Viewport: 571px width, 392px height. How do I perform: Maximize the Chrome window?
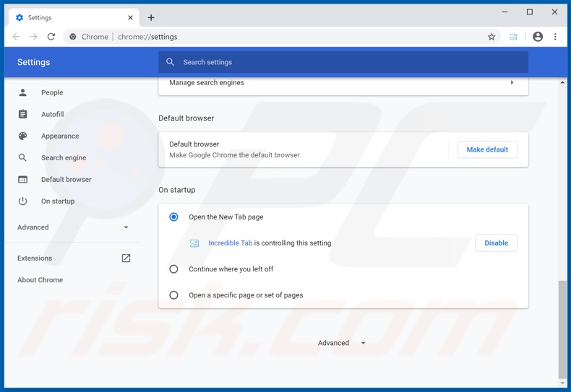[530, 12]
